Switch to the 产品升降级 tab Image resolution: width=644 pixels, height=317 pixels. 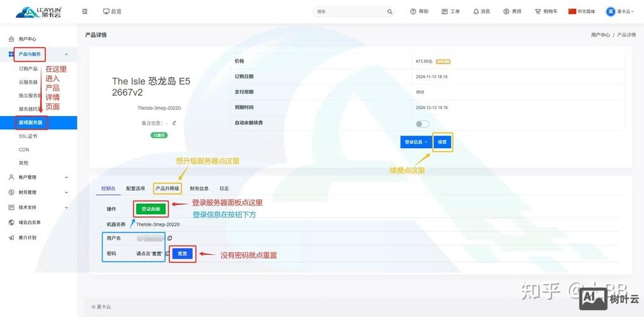(x=167, y=188)
